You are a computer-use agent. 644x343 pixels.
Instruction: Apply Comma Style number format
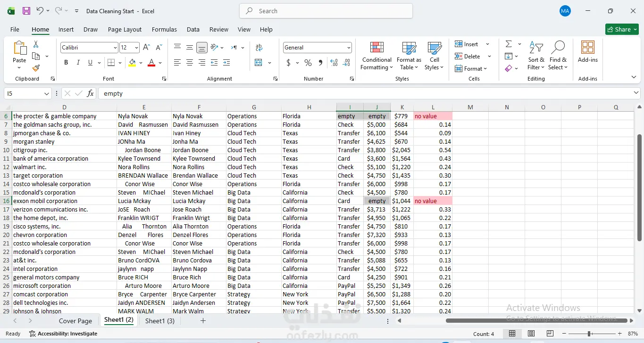pos(321,63)
